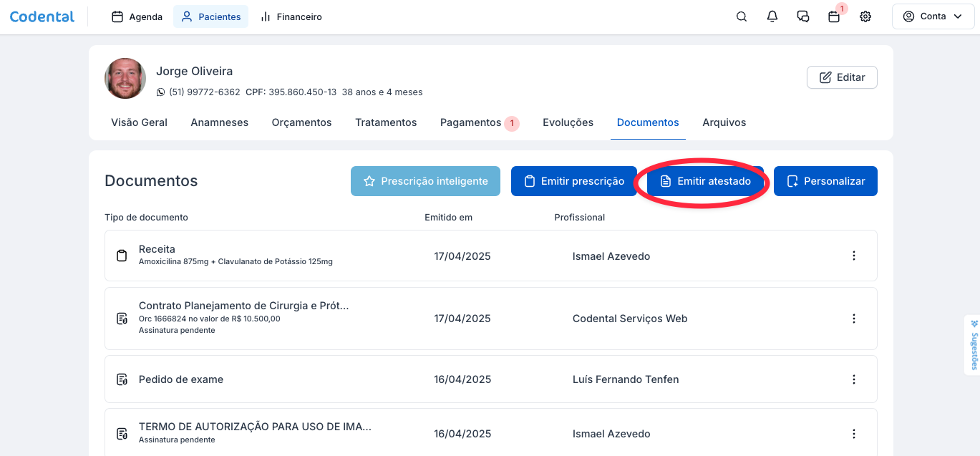
Task: Open Financeiro in top navigation
Action: pyautogui.click(x=291, y=16)
